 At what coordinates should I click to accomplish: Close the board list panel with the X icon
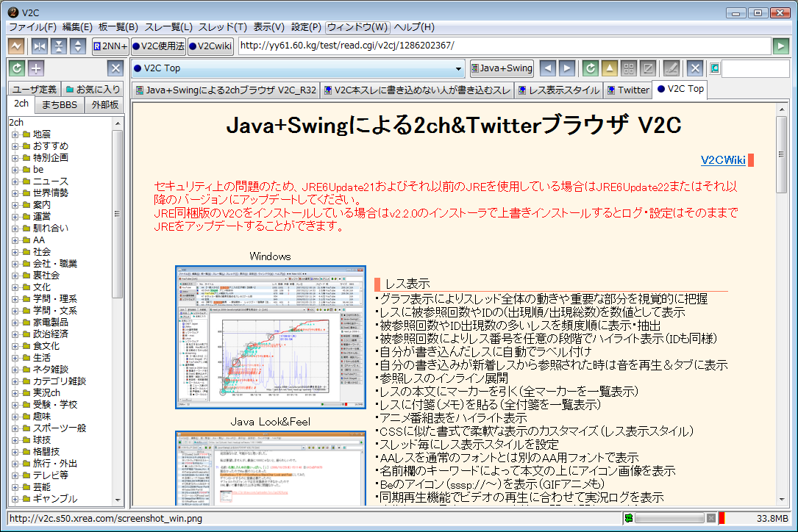tap(115, 69)
